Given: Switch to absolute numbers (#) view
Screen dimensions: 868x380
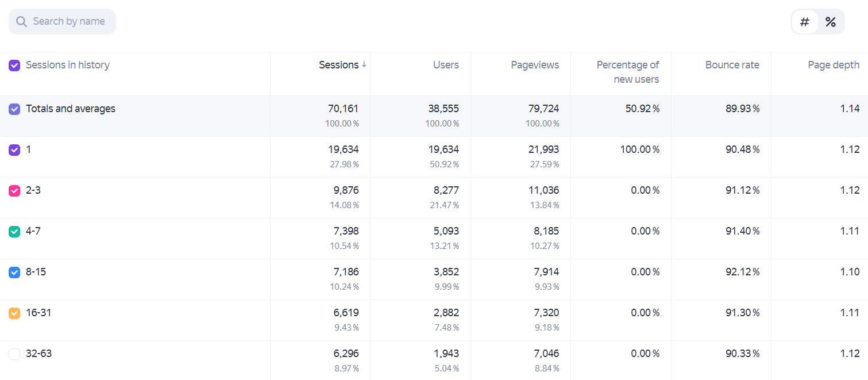Looking at the screenshot, I should [805, 22].
